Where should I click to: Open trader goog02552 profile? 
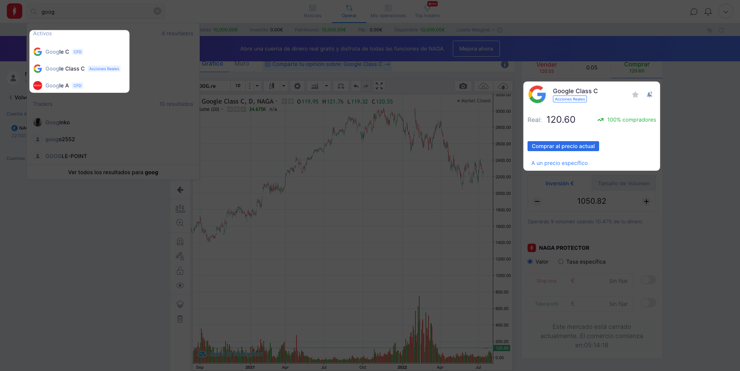pos(113,139)
